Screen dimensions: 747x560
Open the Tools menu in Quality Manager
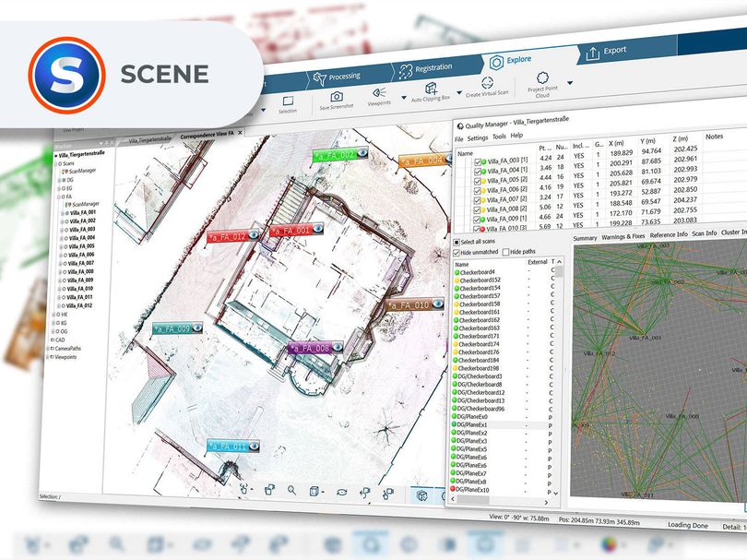coord(499,137)
